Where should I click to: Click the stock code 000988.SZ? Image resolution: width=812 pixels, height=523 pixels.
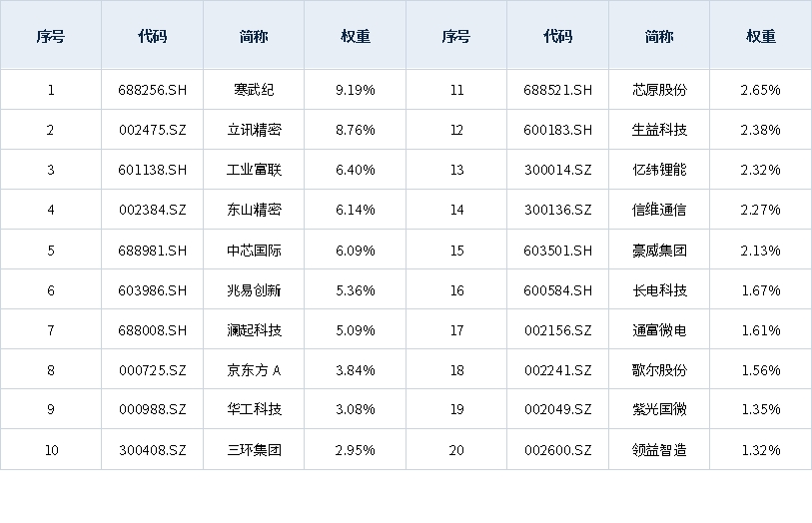tap(152, 409)
